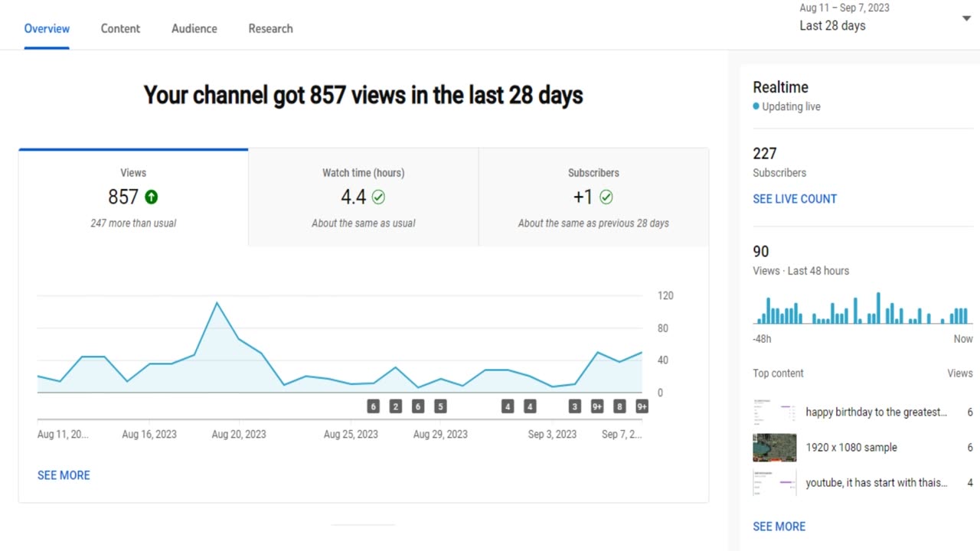Click the 'Updating live' status text
The width and height of the screenshot is (980, 551).
point(791,107)
